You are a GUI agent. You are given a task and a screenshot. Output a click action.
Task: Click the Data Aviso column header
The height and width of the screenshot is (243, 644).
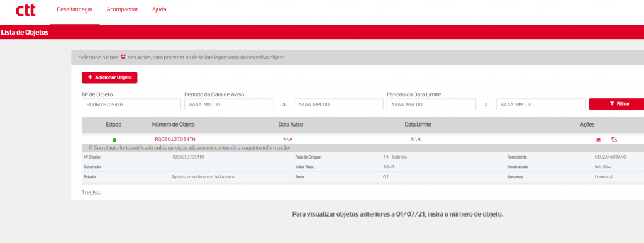tap(291, 124)
